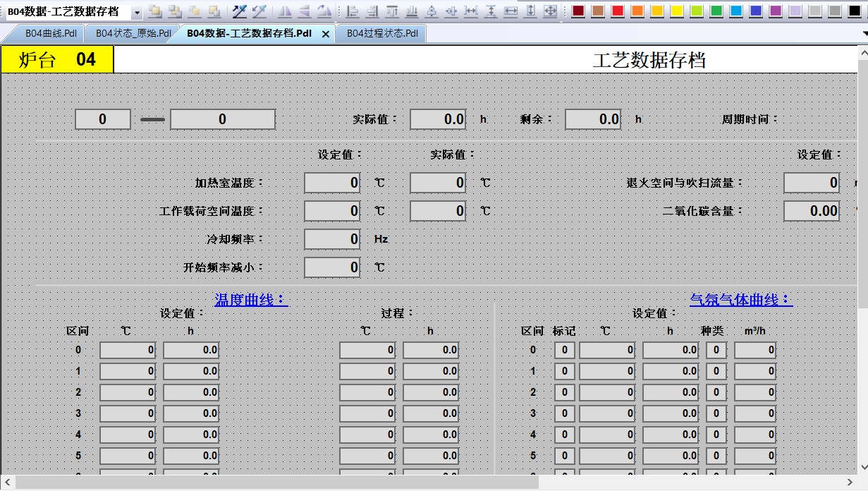Image resolution: width=868 pixels, height=491 pixels.
Task: Apply same width and height icon
Action: click(551, 11)
